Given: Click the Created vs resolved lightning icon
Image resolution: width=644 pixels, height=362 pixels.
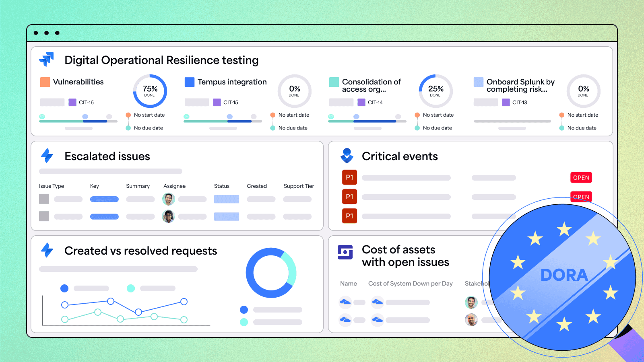Looking at the screenshot, I should click(47, 250).
